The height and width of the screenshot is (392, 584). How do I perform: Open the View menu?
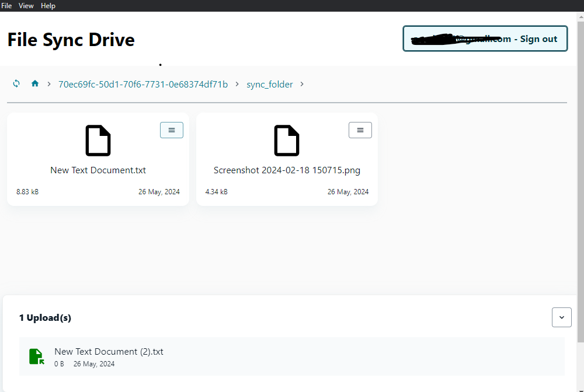pyautogui.click(x=26, y=5)
